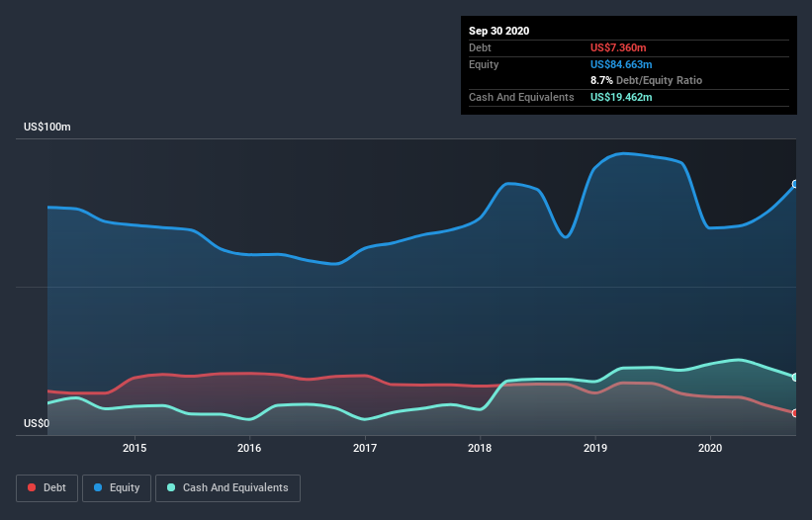Click the Cash And Equivalents tooltip label

pyautogui.click(x=521, y=97)
